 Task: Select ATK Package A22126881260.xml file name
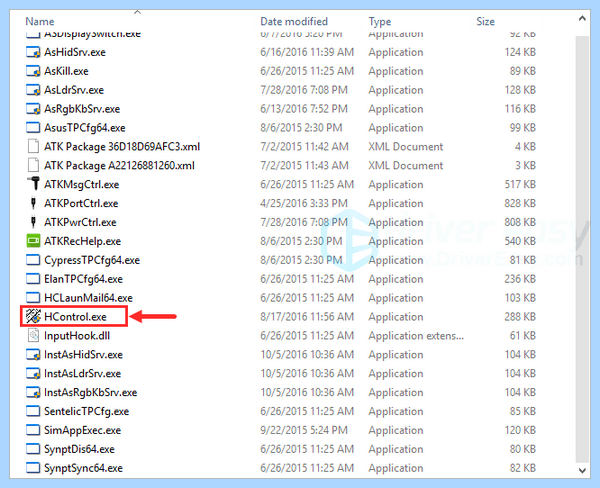click(119, 165)
